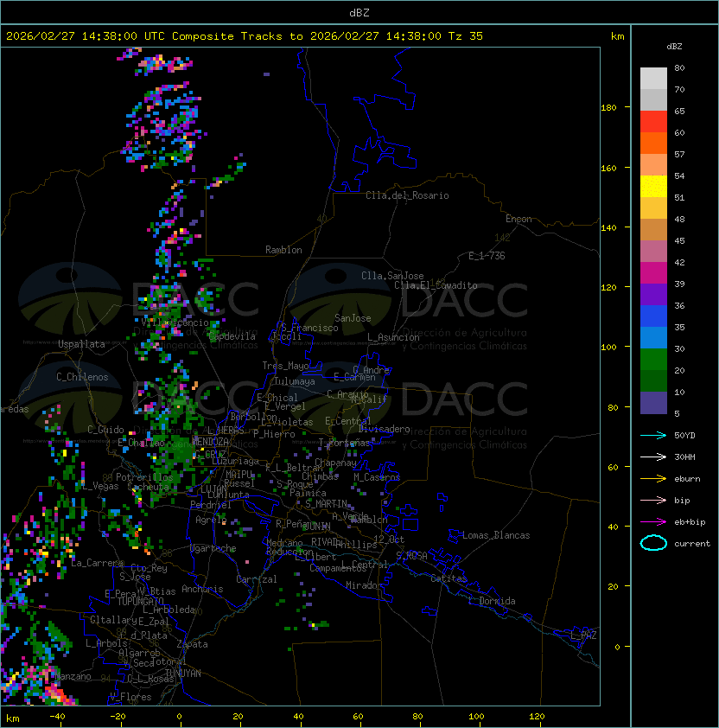Click the 'eb+bip' legend label
The height and width of the screenshot is (728, 719).
pos(690,522)
